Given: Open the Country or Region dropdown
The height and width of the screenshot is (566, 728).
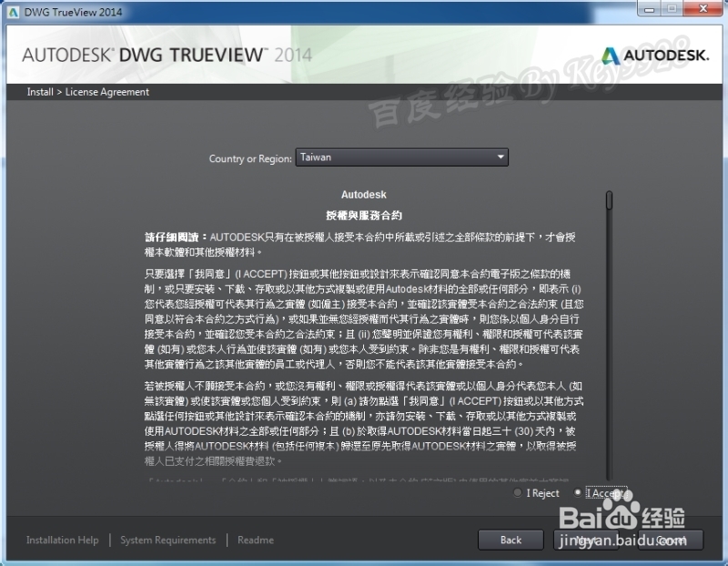Looking at the screenshot, I should [401, 157].
